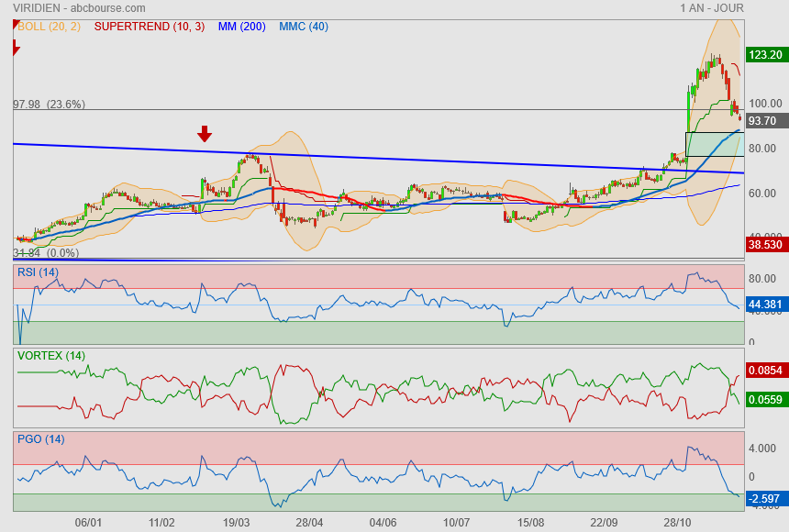Click the 28/10 date on time axis
789x532 pixels.
click(x=677, y=522)
